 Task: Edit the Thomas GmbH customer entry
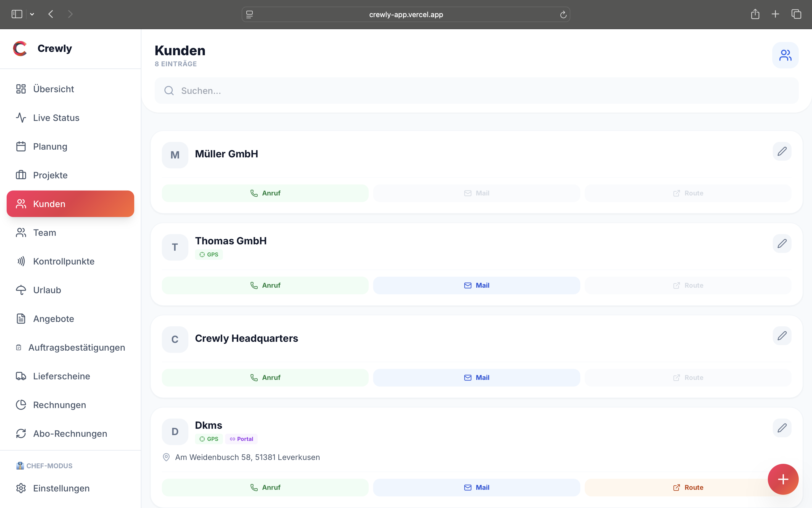[782, 244]
